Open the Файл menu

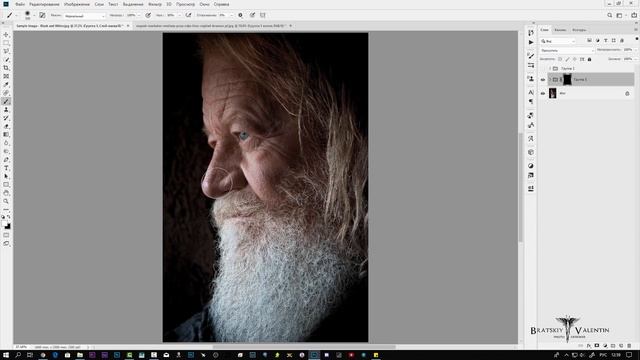(x=20, y=4)
